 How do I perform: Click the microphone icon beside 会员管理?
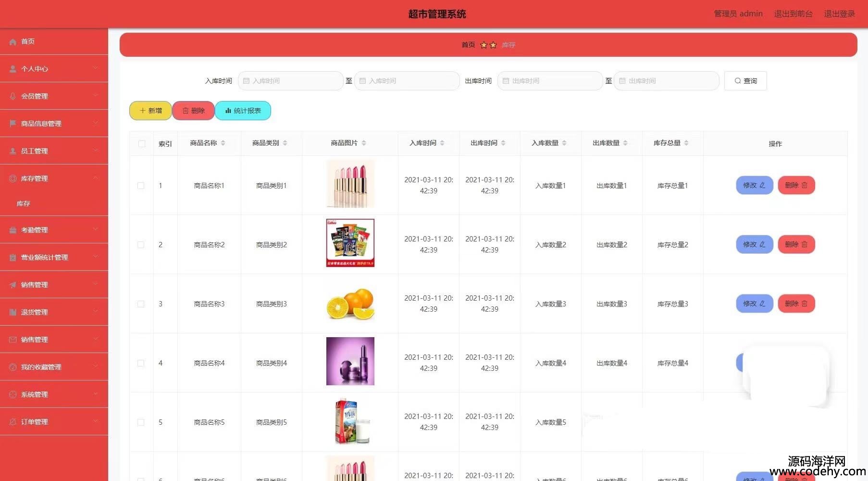[13, 96]
